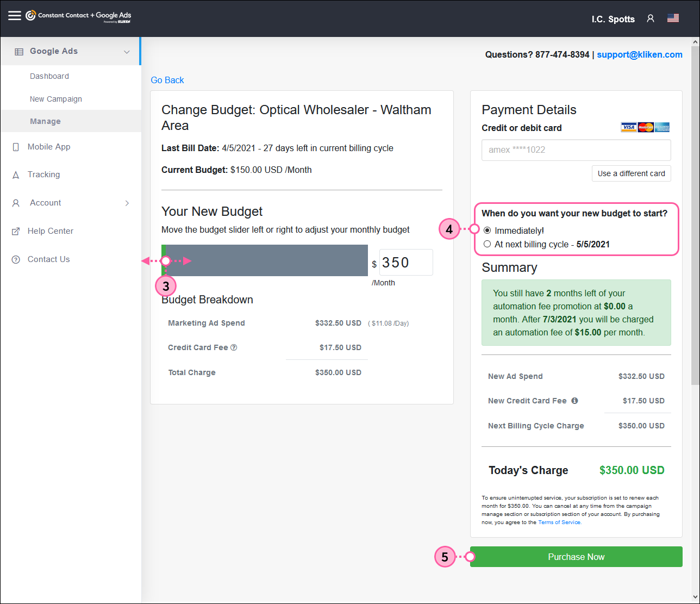Click the Contact Us question mark icon

click(15, 259)
